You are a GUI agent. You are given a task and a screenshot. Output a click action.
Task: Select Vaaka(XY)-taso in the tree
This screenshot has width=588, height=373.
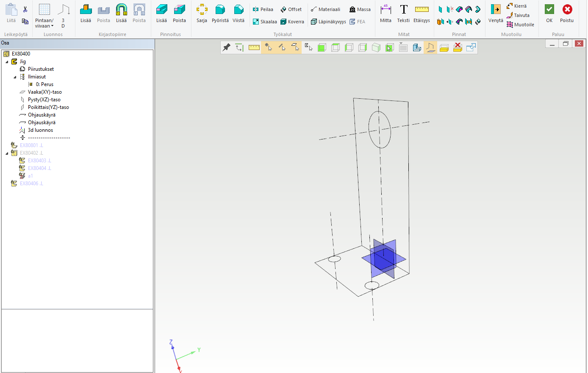44,92
